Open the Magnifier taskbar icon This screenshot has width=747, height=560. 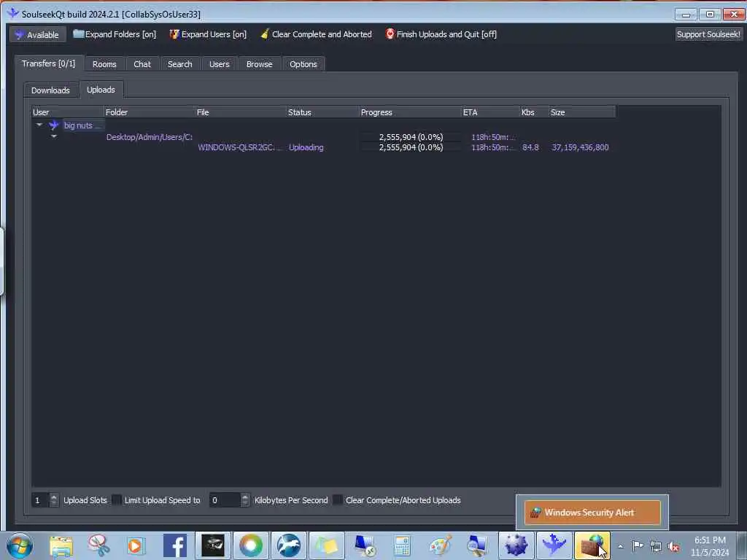(478, 545)
